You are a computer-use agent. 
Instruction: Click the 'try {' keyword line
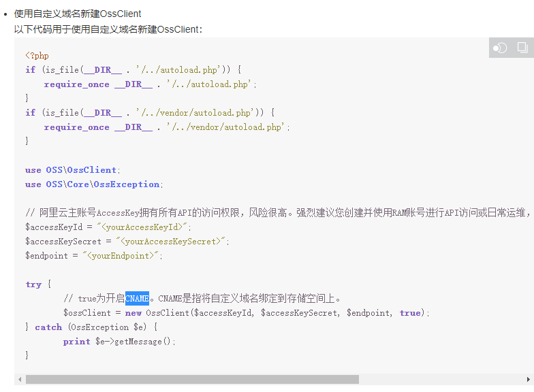tap(38, 284)
